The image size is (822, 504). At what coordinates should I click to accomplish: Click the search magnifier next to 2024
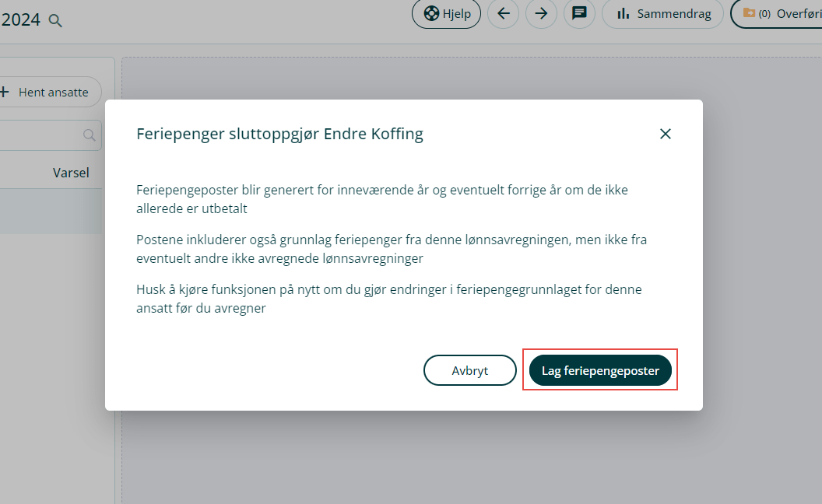click(55, 20)
